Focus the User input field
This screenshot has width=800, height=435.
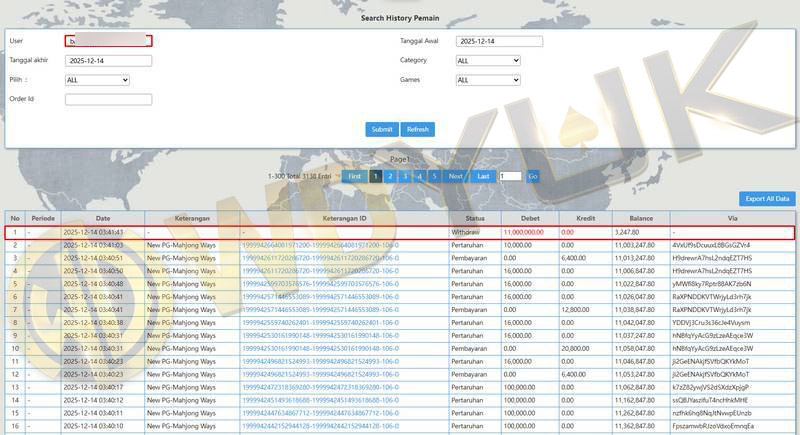(x=108, y=41)
